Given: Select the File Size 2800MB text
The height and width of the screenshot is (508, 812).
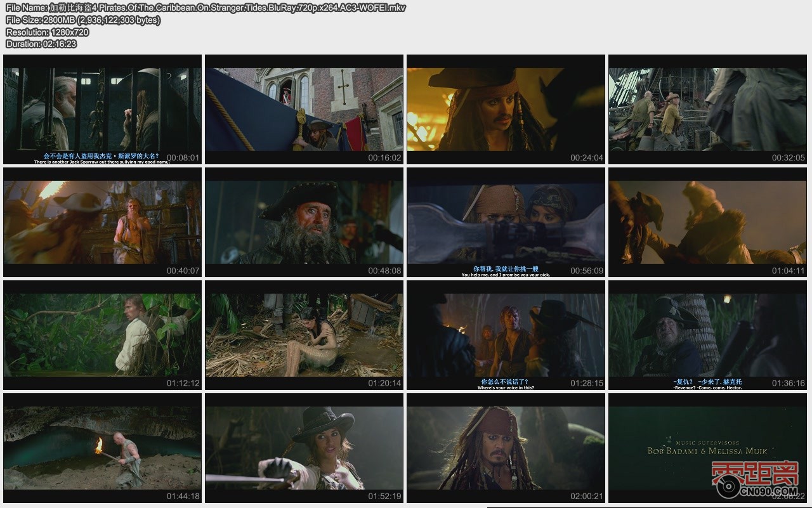Looking at the screenshot, I should point(83,20).
